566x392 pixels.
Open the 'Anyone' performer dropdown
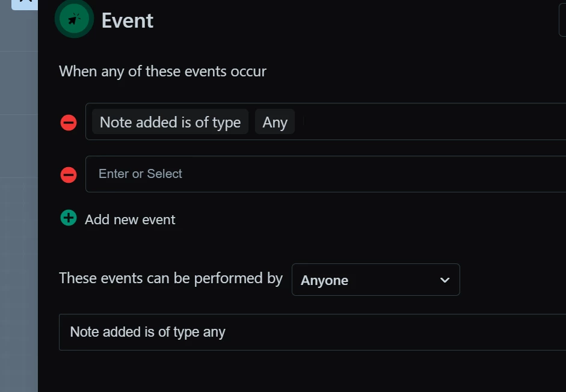pos(375,280)
